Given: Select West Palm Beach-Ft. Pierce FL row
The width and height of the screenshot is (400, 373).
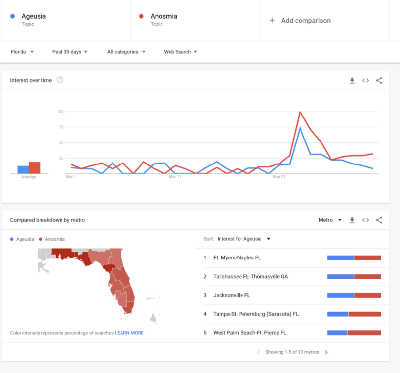Looking at the screenshot, I should [x=292, y=333].
